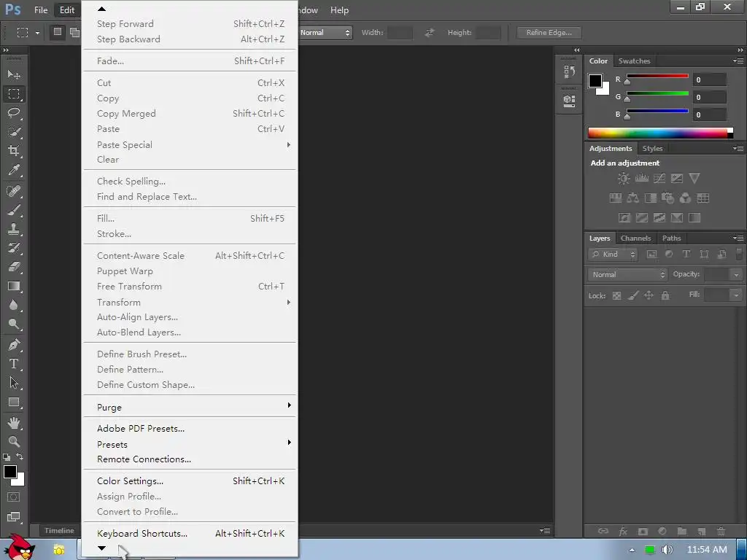Image resolution: width=747 pixels, height=560 pixels.
Task: Toggle pixel layers filter
Action: tap(651, 254)
